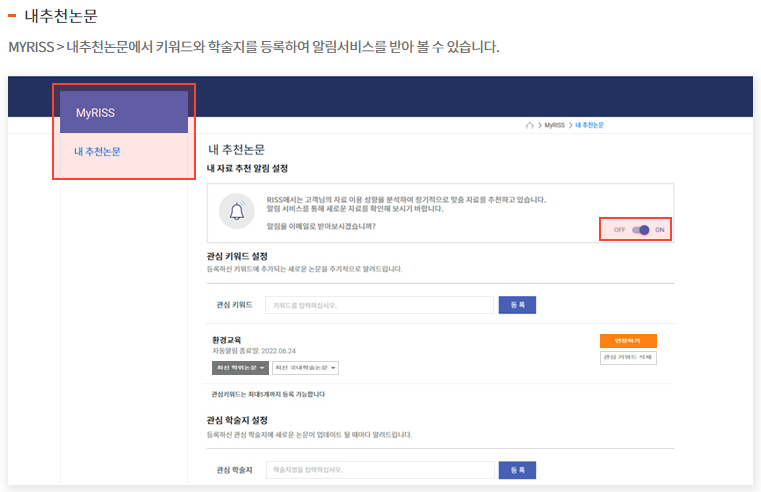The image size is (761, 492).
Task: Click the notification bell icon
Action: tap(237, 211)
